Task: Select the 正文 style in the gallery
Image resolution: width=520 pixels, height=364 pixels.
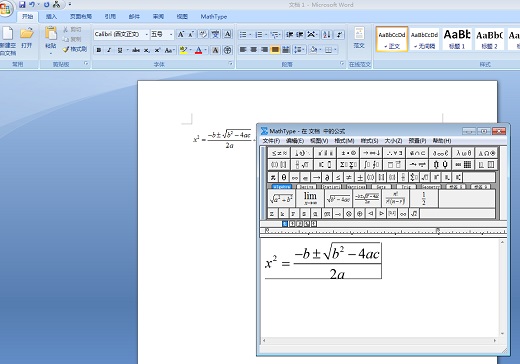Action: point(392,39)
